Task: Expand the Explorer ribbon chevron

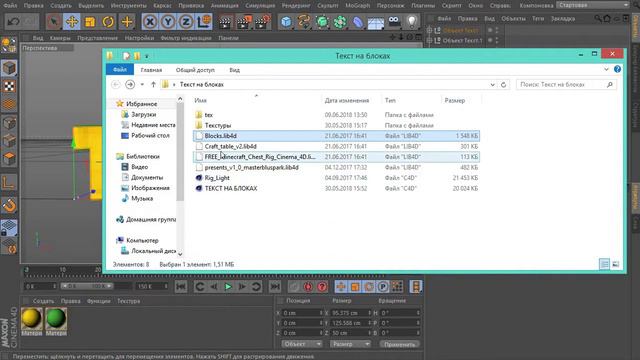Action: tap(606, 69)
